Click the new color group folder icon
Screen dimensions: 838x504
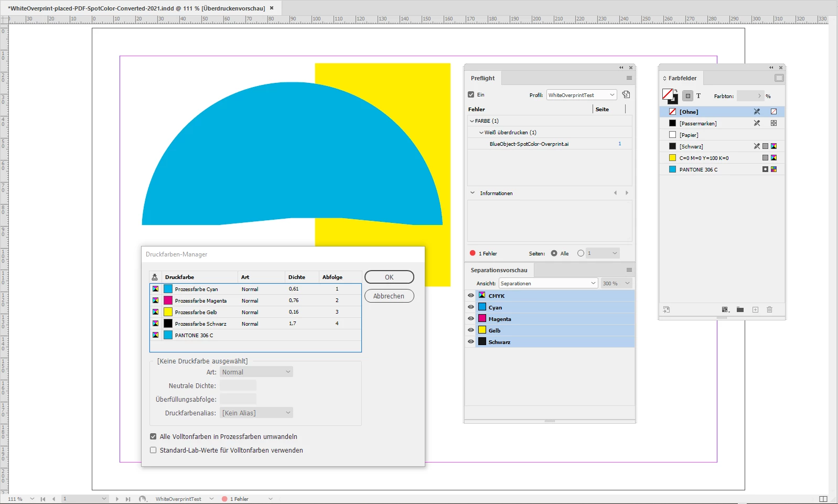[740, 310]
